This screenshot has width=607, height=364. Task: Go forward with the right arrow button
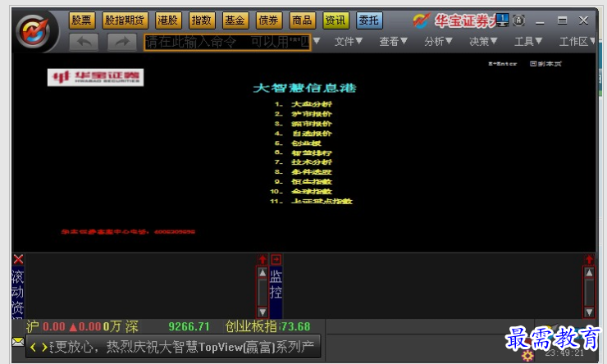(x=121, y=42)
